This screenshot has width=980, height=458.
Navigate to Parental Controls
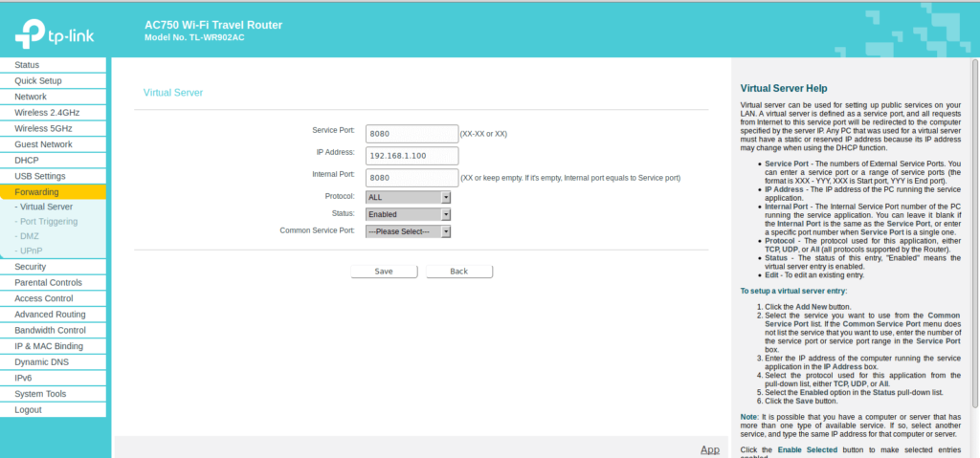48,282
